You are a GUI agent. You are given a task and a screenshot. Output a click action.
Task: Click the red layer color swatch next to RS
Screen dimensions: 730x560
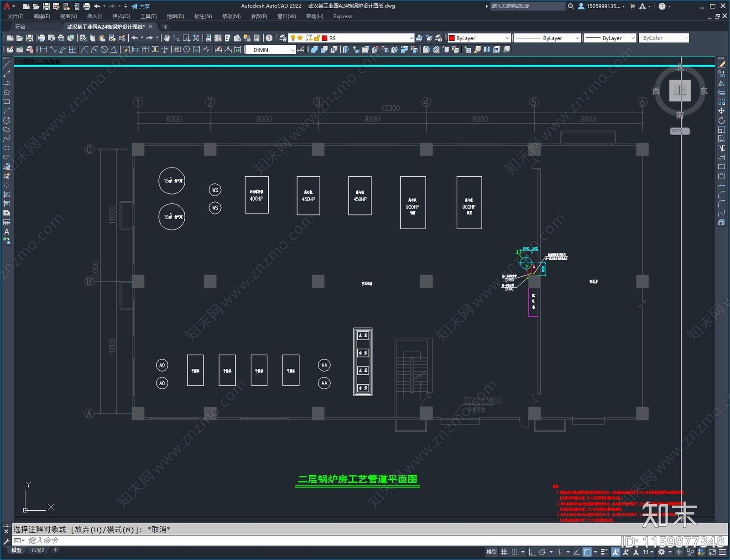[325, 38]
